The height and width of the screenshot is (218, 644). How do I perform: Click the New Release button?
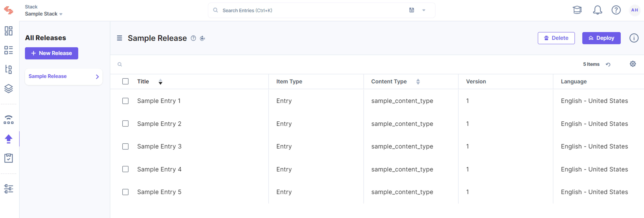click(51, 53)
